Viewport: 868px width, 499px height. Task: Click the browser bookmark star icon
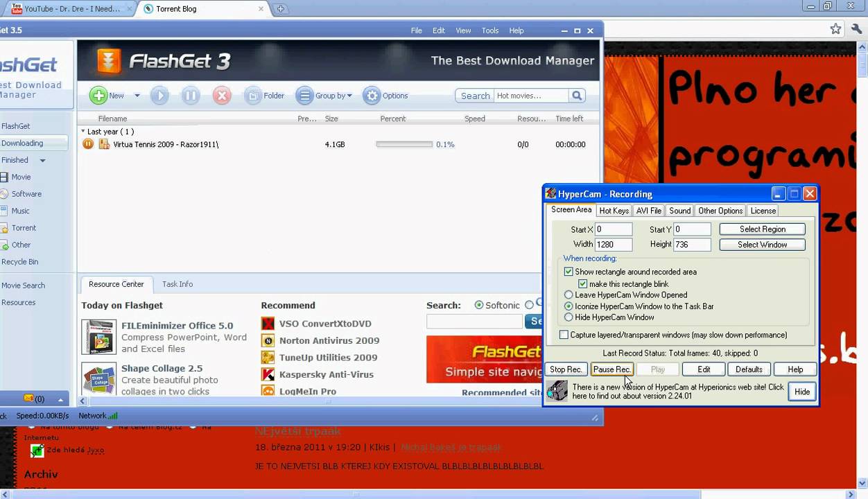(x=836, y=29)
